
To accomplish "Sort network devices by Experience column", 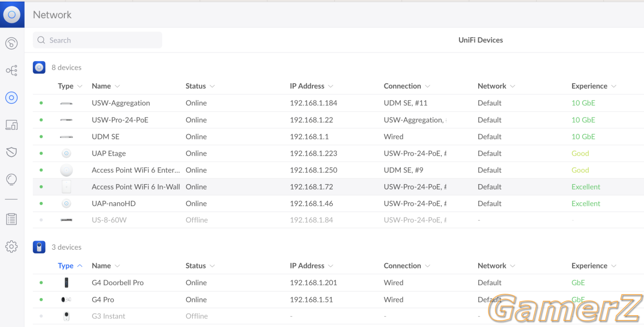I will [594, 86].
